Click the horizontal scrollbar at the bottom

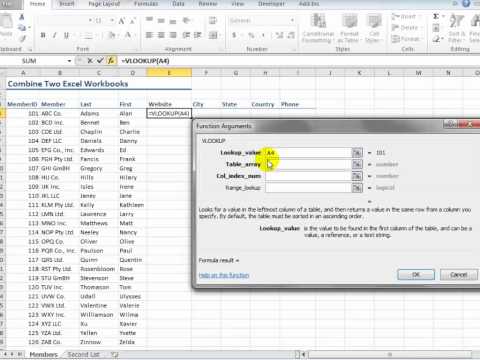389,354
